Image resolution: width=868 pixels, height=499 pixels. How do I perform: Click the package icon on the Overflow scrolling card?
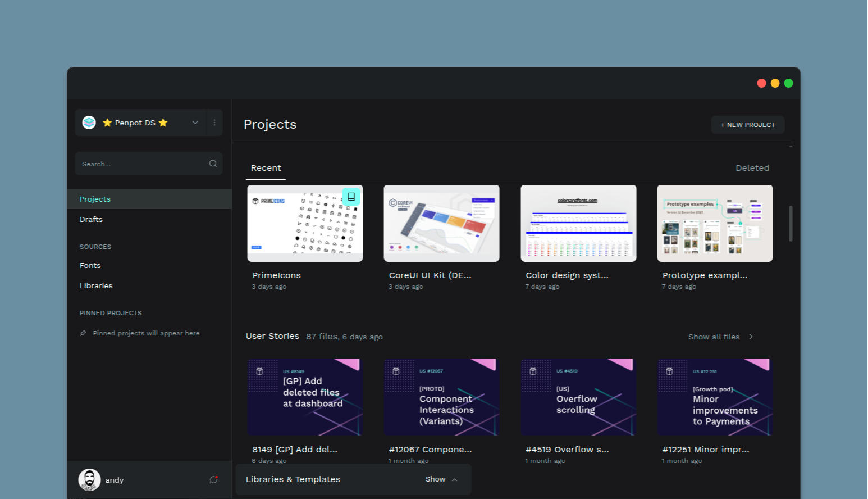coord(532,371)
